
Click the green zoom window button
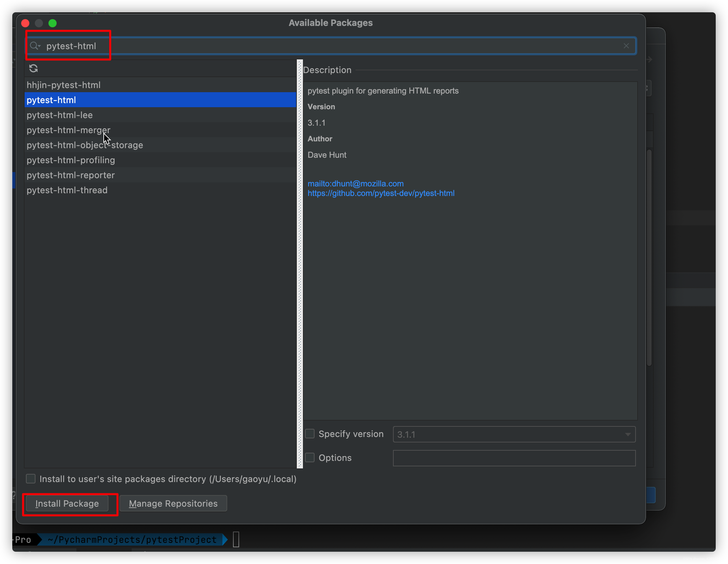(53, 23)
